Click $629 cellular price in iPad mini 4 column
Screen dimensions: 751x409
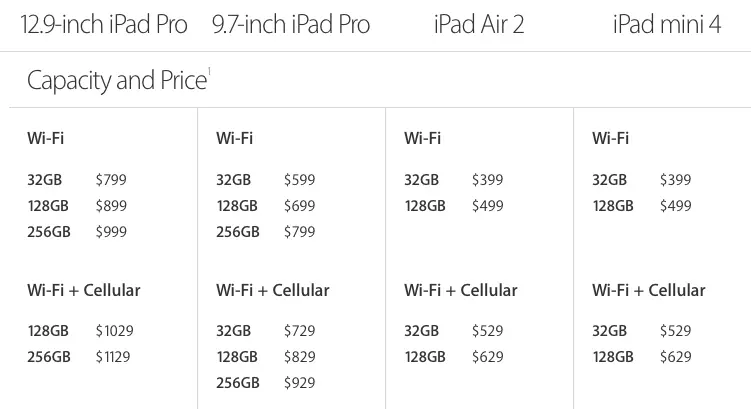[676, 356]
